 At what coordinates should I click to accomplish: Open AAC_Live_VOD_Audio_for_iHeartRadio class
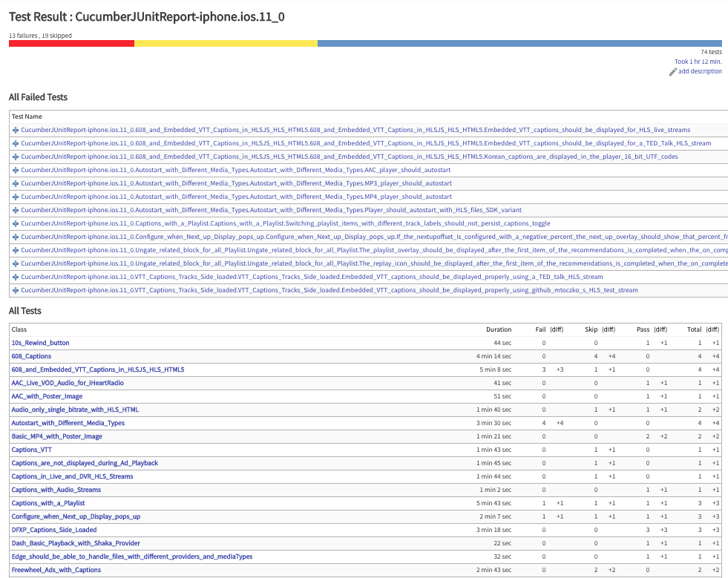click(x=68, y=384)
